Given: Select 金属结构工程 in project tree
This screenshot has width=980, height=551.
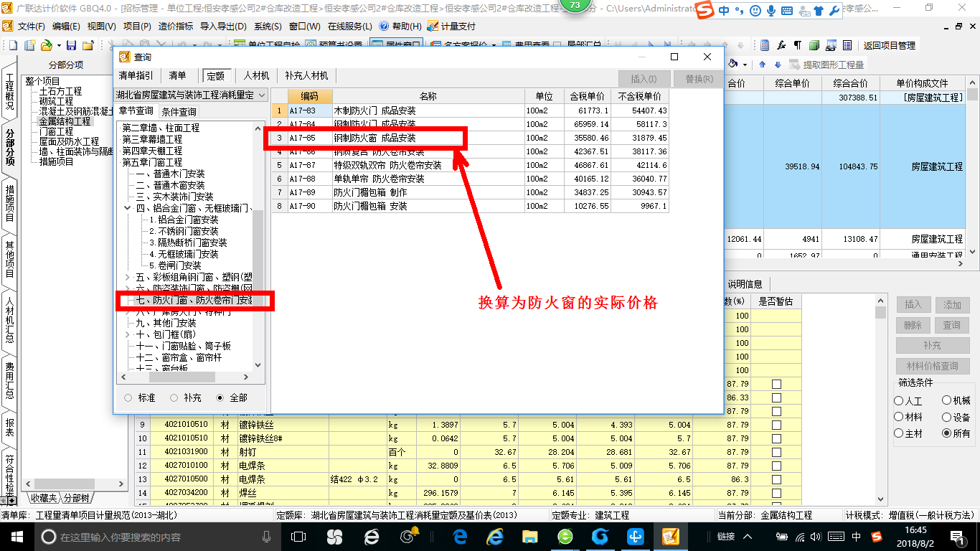Looking at the screenshot, I should pos(65,121).
